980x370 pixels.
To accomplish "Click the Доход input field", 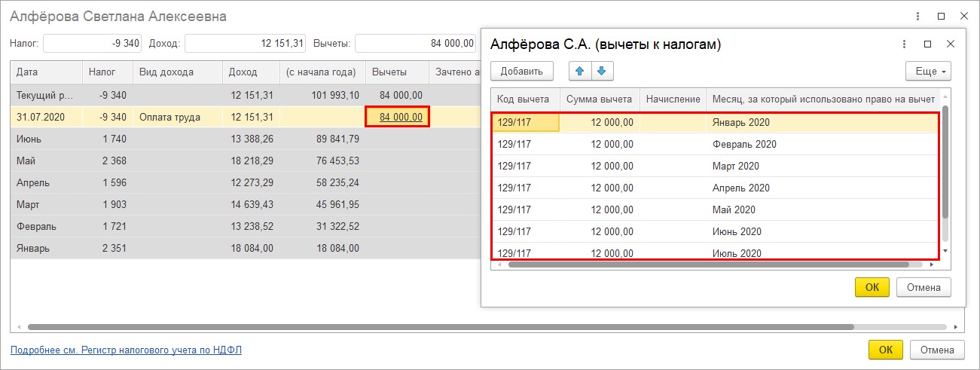I will click(x=246, y=44).
